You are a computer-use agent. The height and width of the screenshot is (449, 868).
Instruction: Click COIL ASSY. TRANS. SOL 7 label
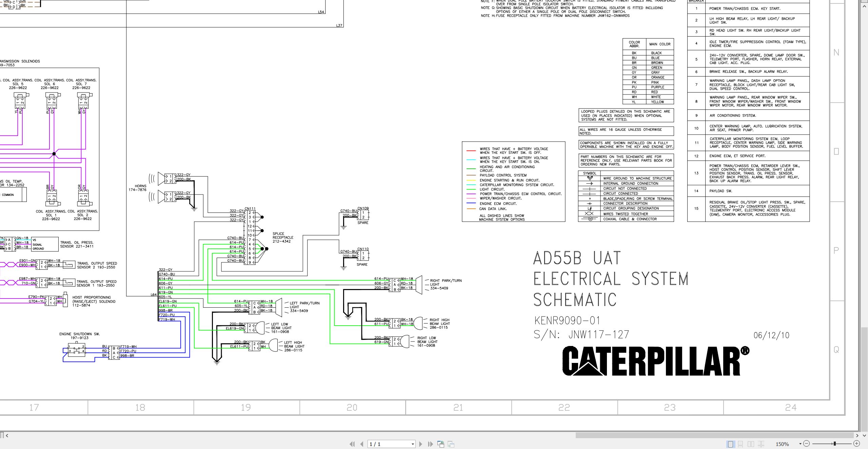click(81, 84)
